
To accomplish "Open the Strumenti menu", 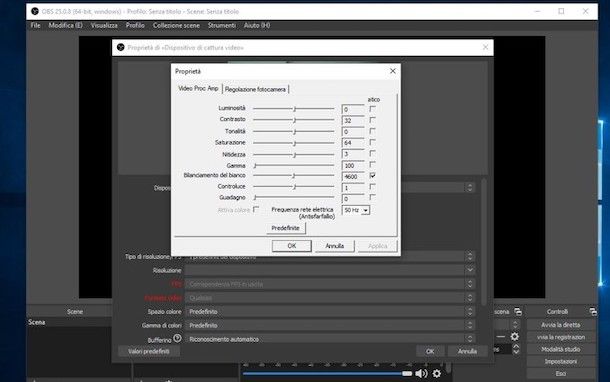I will pyautogui.click(x=222, y=25).
